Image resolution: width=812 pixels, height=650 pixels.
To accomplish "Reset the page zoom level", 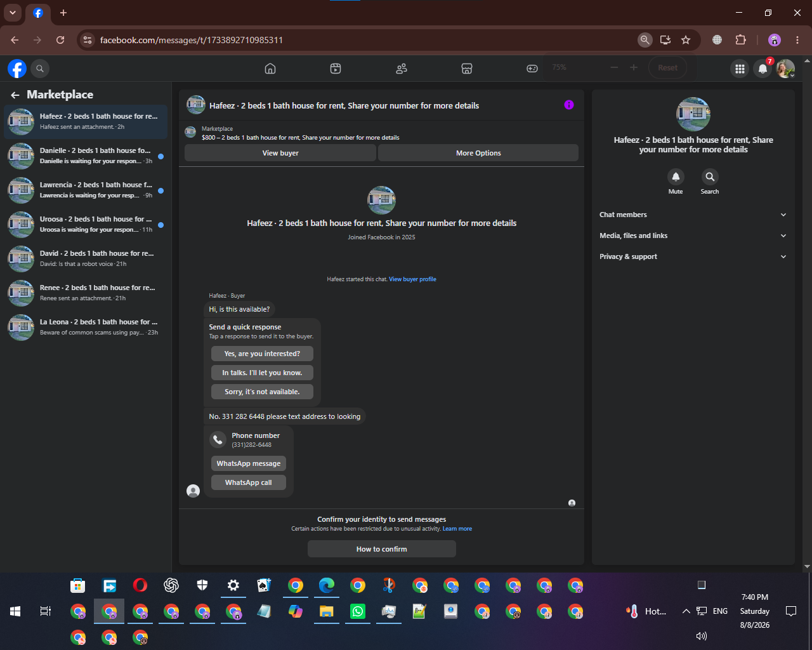I will tap(667, 68).
